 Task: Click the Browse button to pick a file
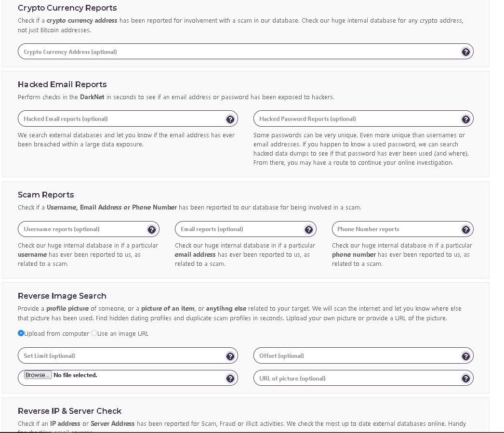(x=38, y=375)
